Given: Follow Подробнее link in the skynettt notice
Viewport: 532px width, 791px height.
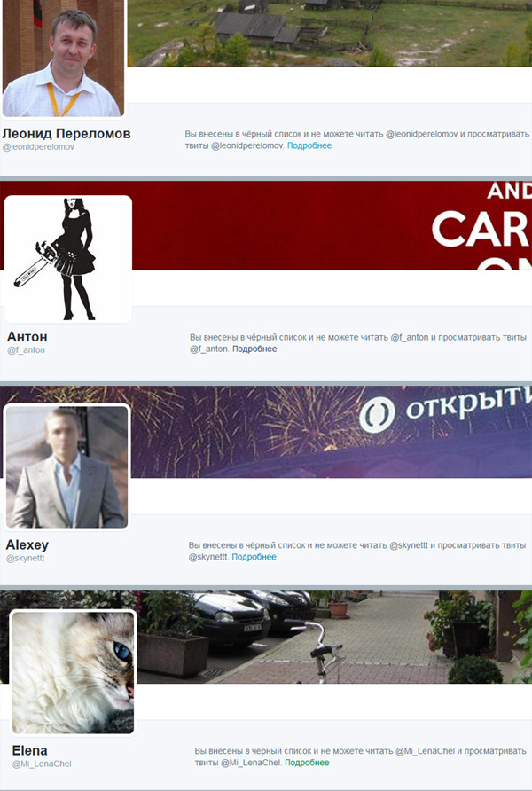Looking at the screenshot, I should 254,557.
